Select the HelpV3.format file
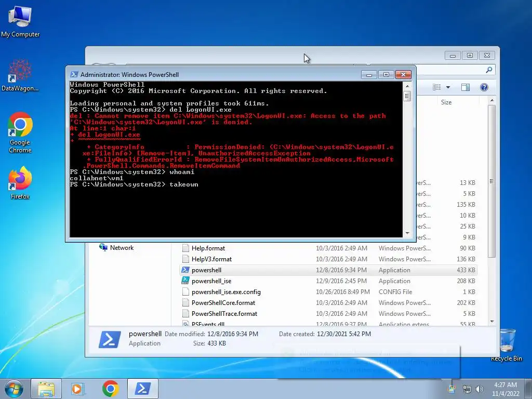This screenshot has width=532, height=399. 328,259
